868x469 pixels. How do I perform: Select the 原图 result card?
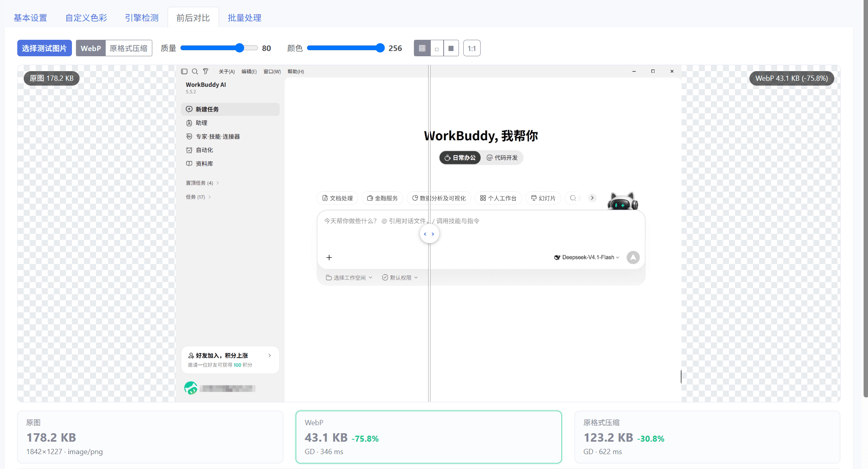pos(150,437)
